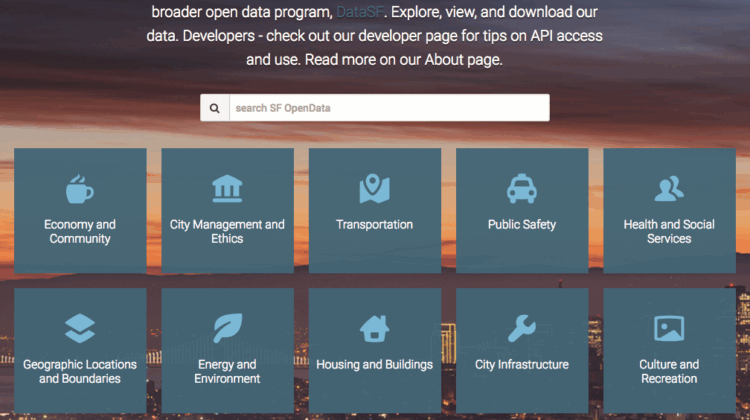Click the taxi car Public Safety icon
This screenshot has height=420, width=750.
tap(522, 188)
